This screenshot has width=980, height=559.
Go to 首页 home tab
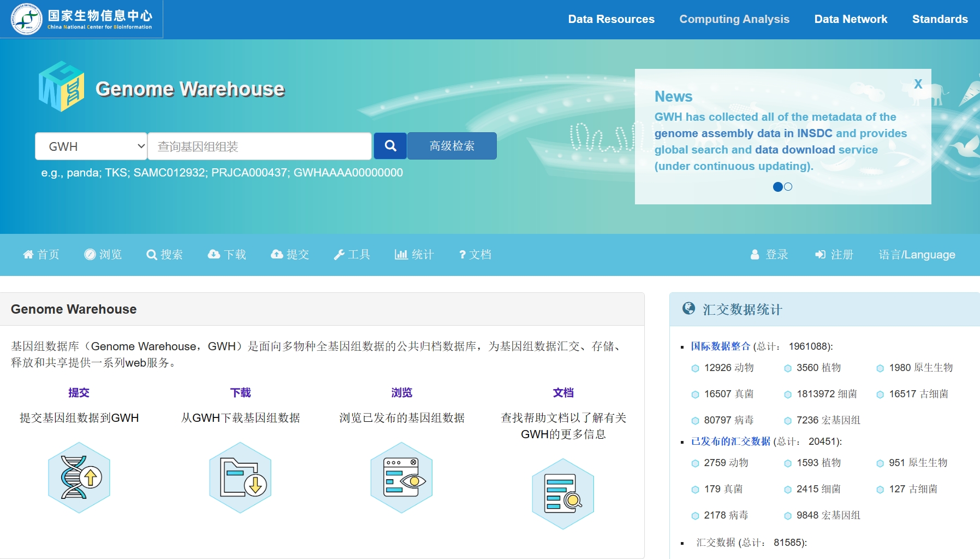pyautogui.click(x=41, y=255)
